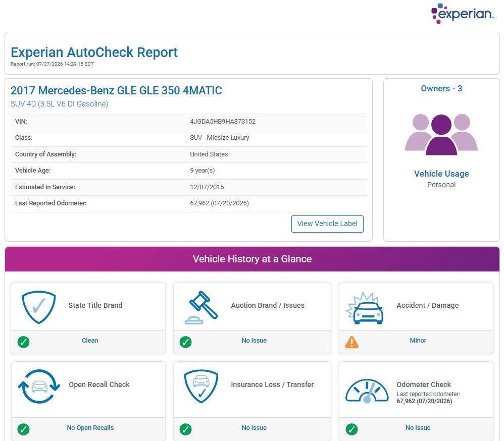Click the Last Reported Odometer: label

click(x=51, y=203)
